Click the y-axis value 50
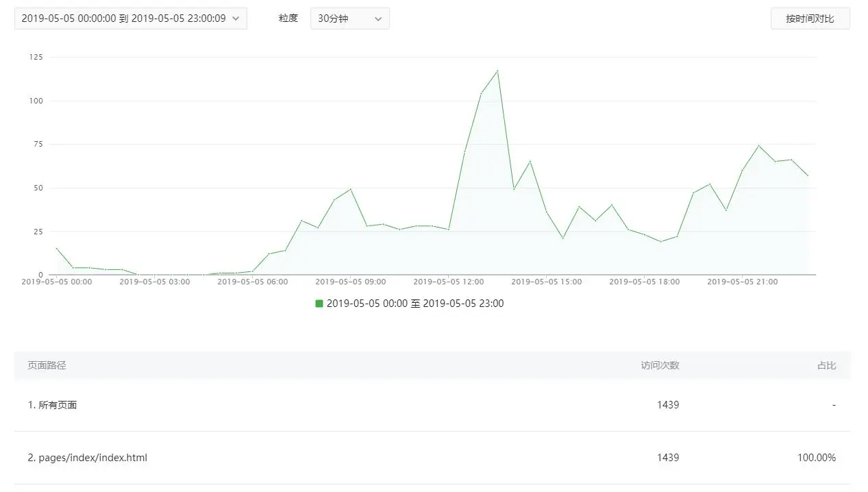 (x=38, y=188)
